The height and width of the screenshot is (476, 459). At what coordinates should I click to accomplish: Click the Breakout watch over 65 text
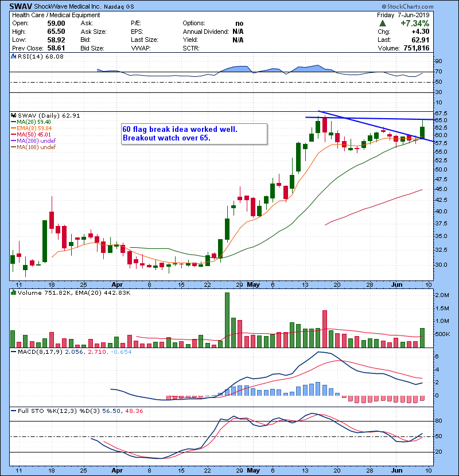pos(166,138)
